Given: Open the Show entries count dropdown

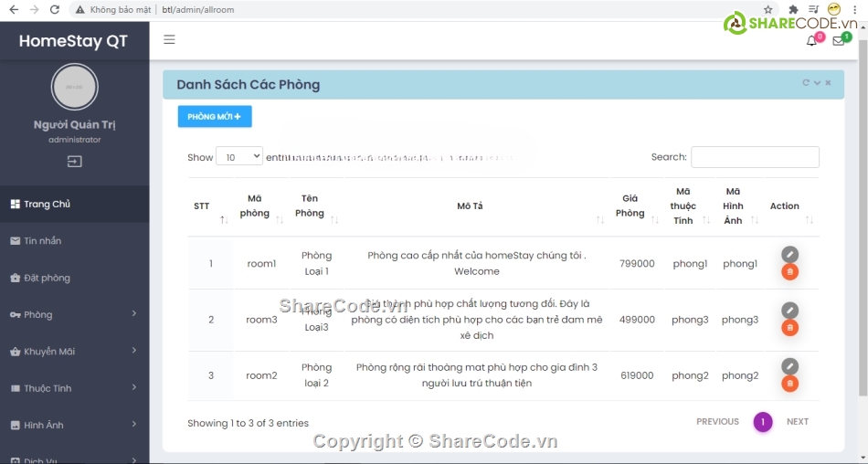Looking at the screenshot, I should (x=239, y=157).
